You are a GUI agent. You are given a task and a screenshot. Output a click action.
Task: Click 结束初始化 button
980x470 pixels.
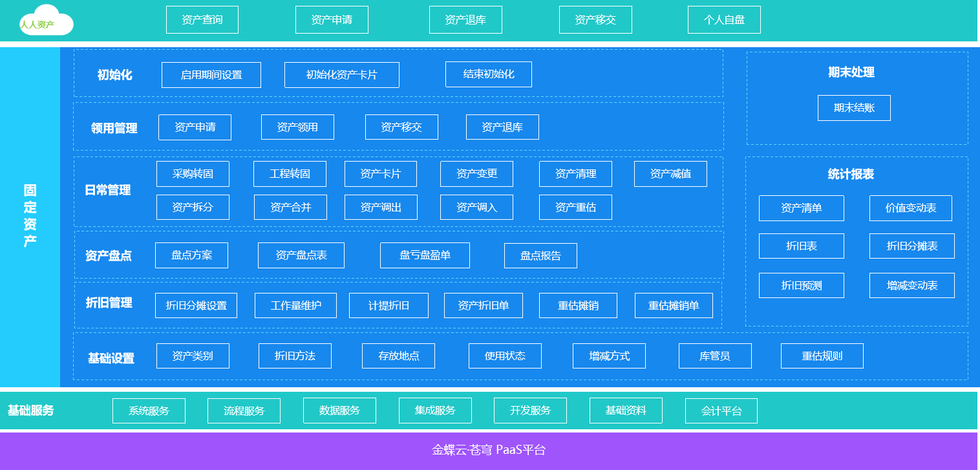click(489, 74)
